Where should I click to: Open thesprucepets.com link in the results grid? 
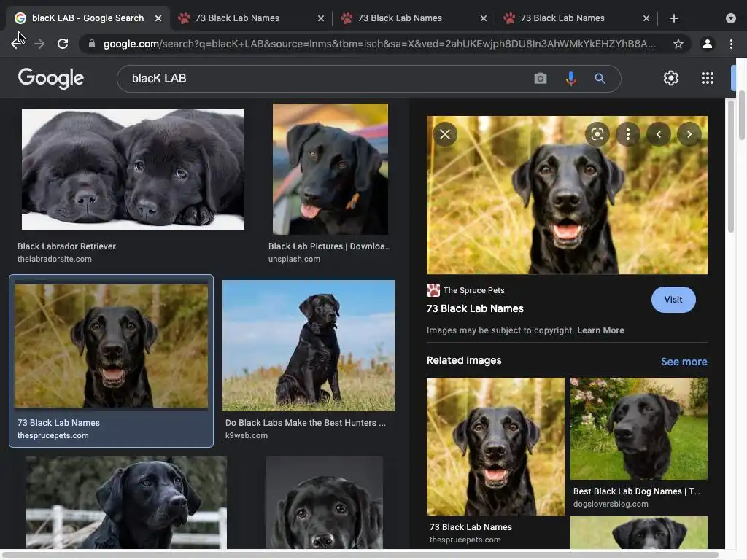(x=53, y=435)
